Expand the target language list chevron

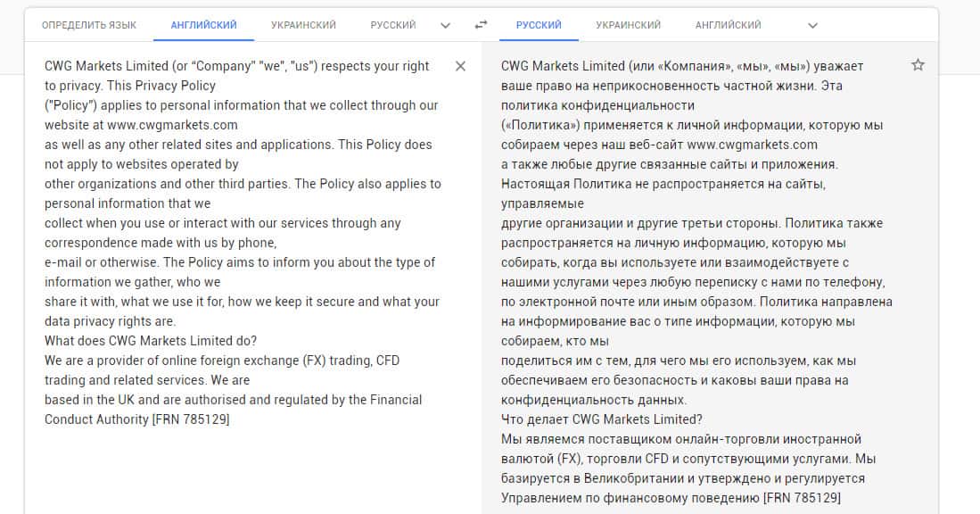click(811, 25)
